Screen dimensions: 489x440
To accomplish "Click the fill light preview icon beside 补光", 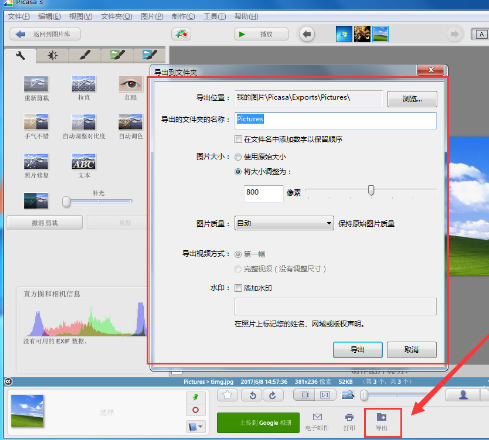I will point(36,201).
